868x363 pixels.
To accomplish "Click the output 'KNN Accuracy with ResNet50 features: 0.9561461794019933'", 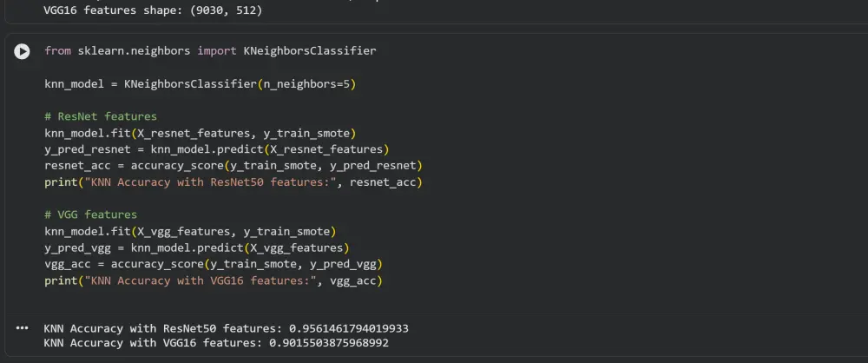I will coord(226,328).
